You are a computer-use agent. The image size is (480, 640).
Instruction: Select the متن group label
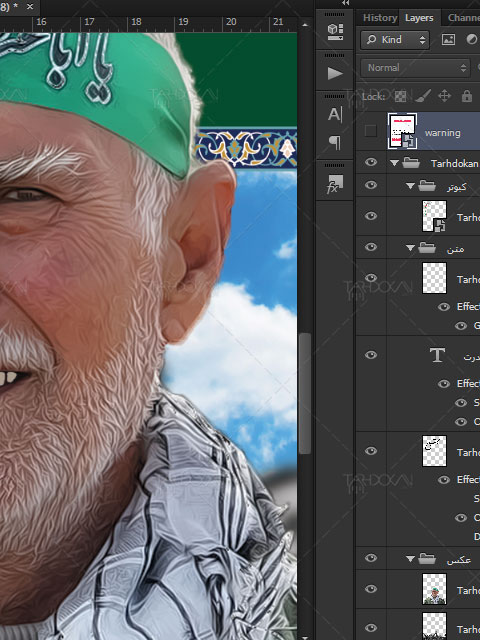pos(456,249)
